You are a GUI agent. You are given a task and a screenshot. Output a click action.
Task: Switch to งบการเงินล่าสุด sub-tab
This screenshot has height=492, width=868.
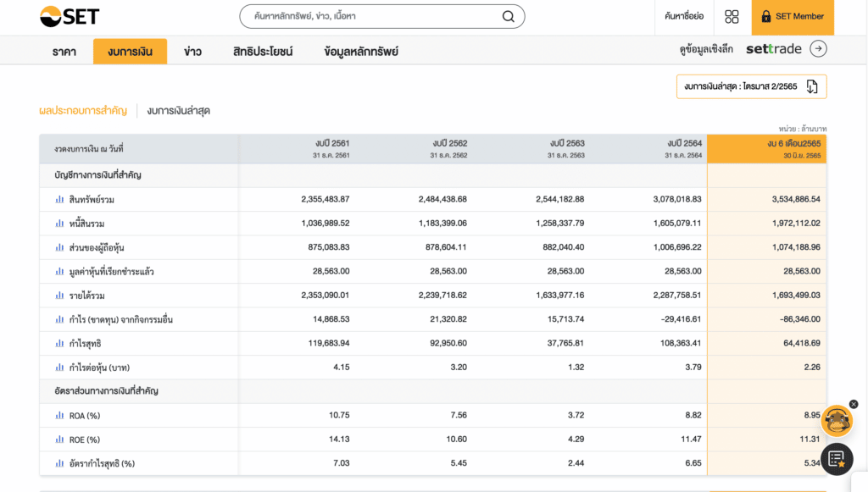[178, 111]
